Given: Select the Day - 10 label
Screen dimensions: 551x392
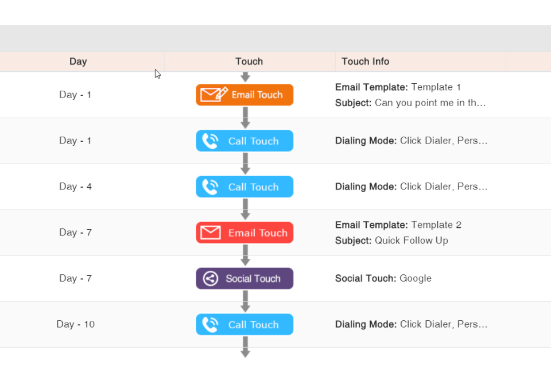Looking at the screenshot, I should tap(75, 324).
